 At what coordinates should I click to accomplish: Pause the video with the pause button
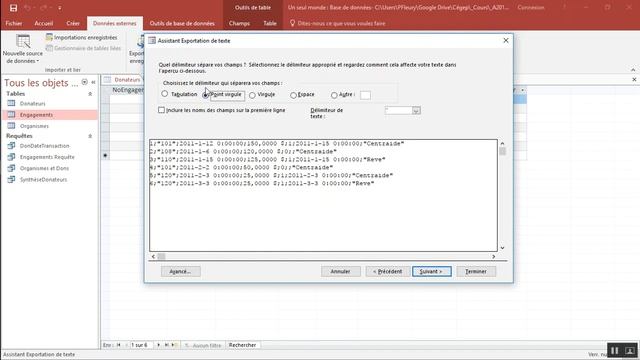[614, 350]
